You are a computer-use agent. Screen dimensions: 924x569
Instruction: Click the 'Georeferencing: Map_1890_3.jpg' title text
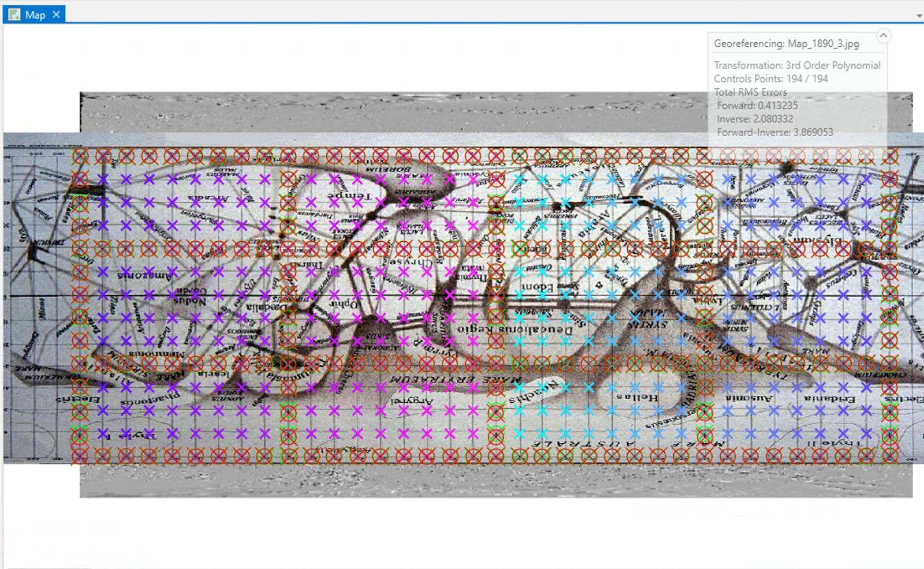click(x=787, y=44)
